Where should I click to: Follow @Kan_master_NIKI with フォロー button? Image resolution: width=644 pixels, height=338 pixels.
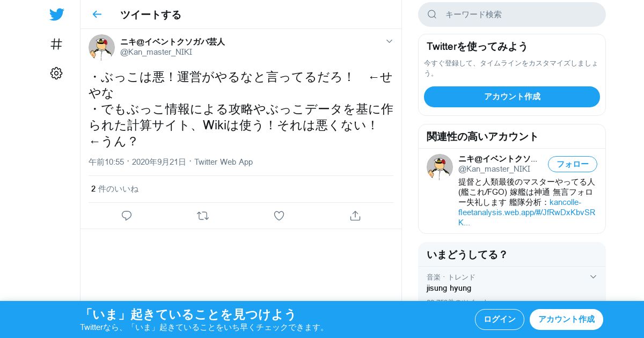pos(573,164)
